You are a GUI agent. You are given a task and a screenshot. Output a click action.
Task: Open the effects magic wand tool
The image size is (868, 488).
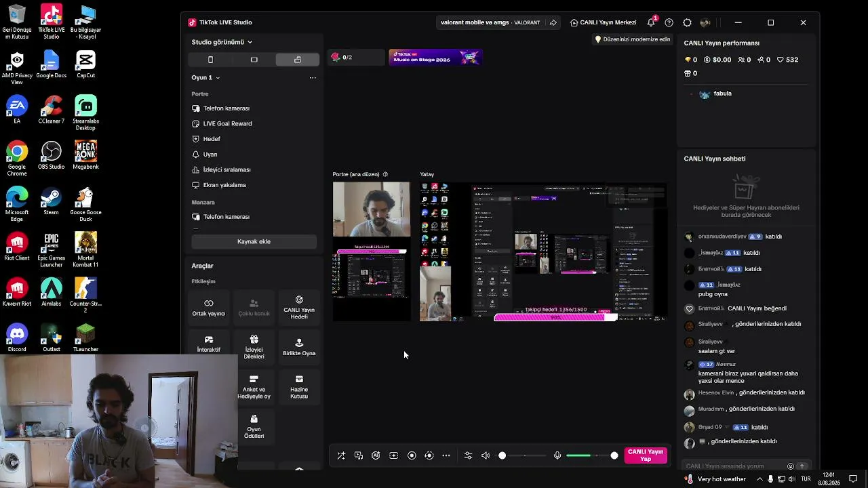coord(341,455)
